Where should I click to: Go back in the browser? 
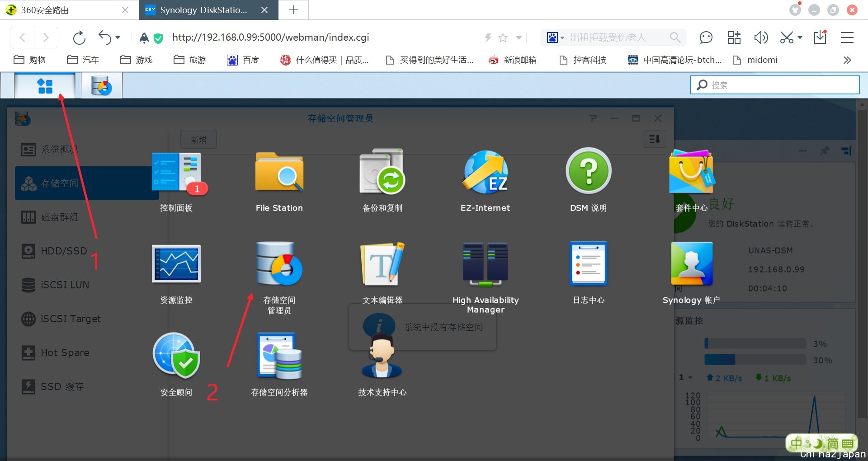point(22,38)
